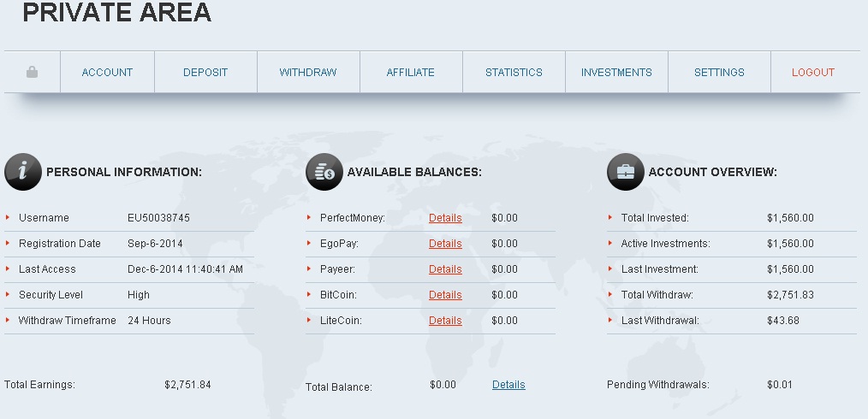
Task: Open the Withdraw section
Action: point(308,73)
